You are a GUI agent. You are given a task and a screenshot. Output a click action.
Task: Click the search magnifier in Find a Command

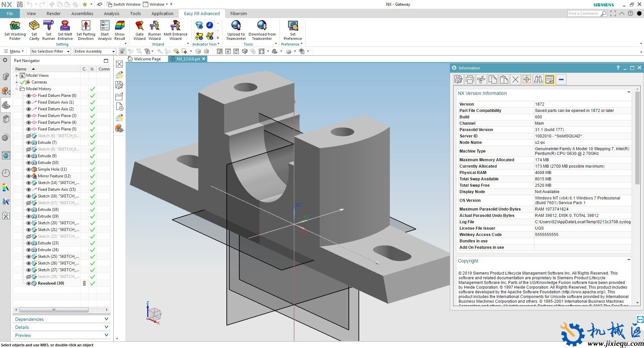(x=603, y=13)
